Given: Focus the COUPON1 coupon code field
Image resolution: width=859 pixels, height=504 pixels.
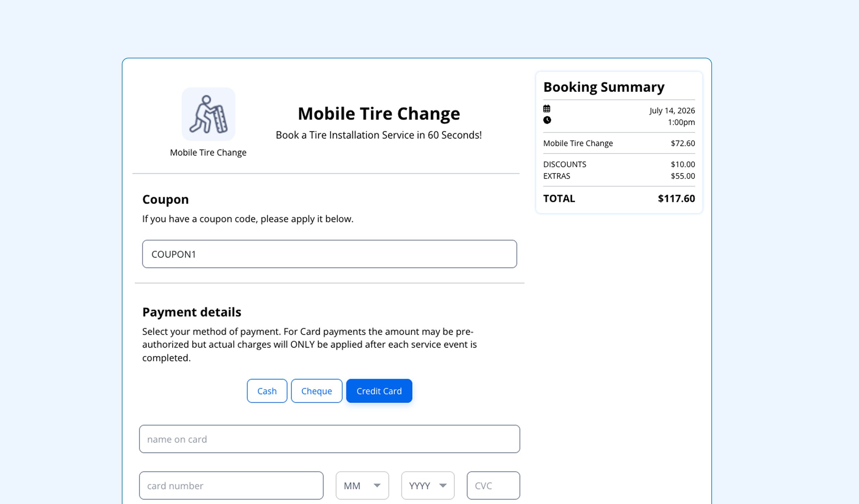Looking at the screenshot, I should 329,254.
